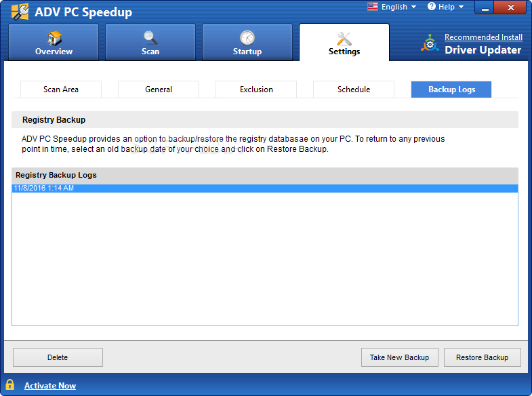Go to the Exclusion tab

256,90
